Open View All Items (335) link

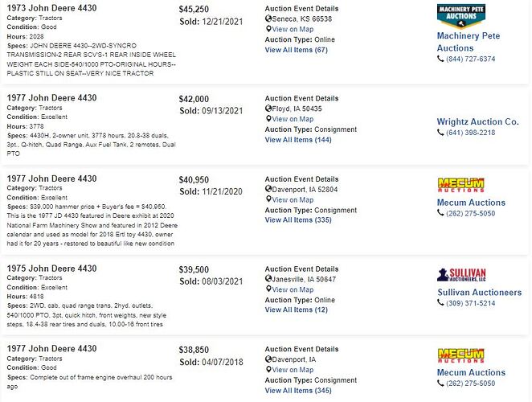click(x=298, y=219)
